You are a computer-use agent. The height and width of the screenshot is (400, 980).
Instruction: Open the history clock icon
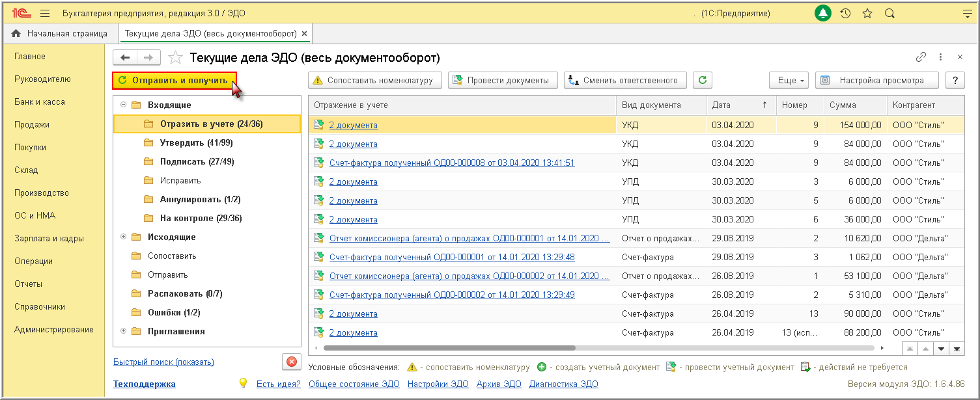click(x=845, y=13)
